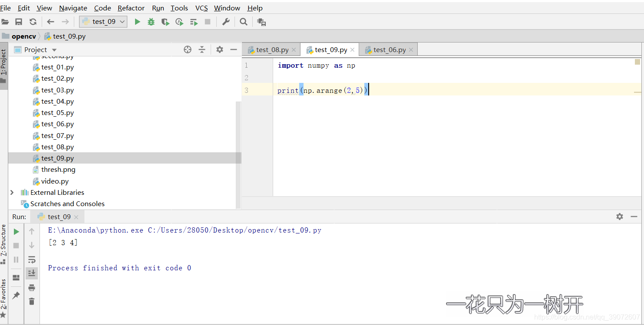Open file via folder icon in toolbar
This screenshot has height=325, width=644.
tap(5, 22)
